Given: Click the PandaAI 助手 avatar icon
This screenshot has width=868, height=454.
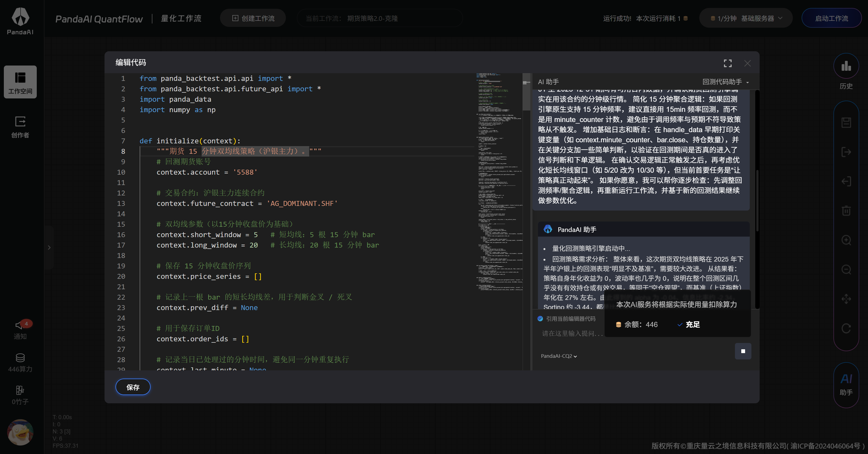Looking at the screenshot, I should (x=548, y=229).
